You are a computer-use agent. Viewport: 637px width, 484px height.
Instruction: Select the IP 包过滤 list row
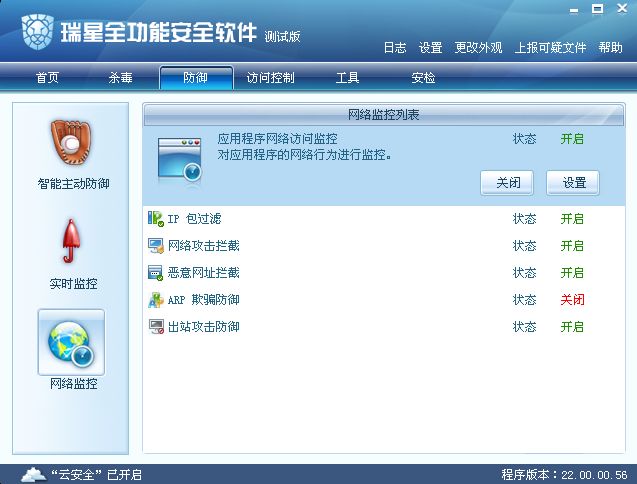click(384, 219)
